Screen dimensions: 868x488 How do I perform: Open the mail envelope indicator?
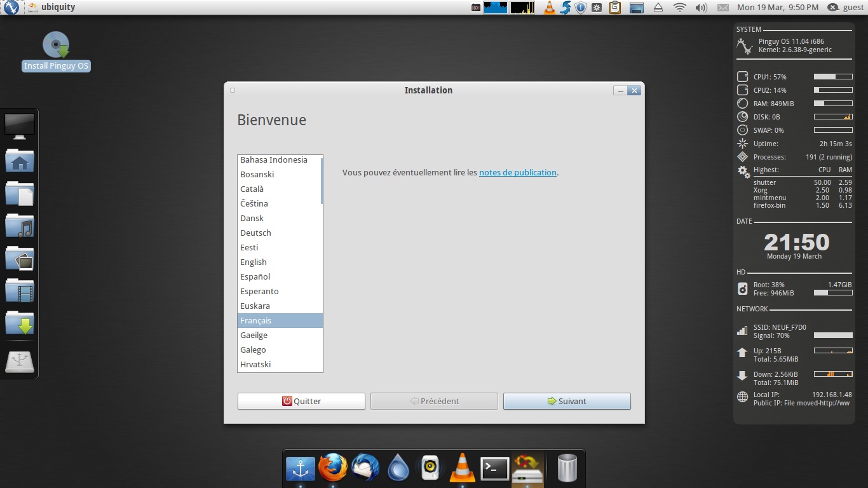point(722,8)
